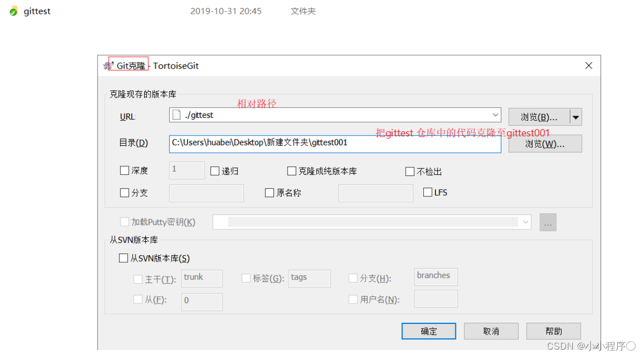The width and height of the screenshot is (644, 356).
Task: Click the branches input field
Action: pyautogui.click(x=436, y=277)
